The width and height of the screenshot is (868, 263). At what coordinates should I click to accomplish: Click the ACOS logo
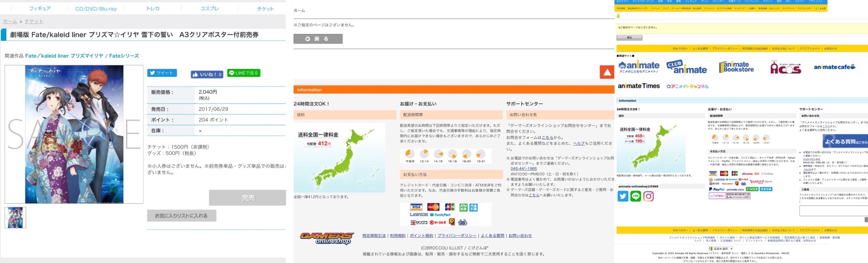point(785,67)
